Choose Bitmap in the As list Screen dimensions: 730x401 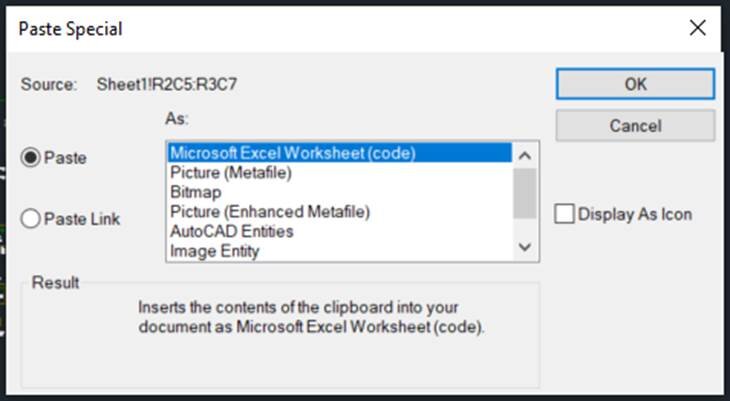pos(195,192)
